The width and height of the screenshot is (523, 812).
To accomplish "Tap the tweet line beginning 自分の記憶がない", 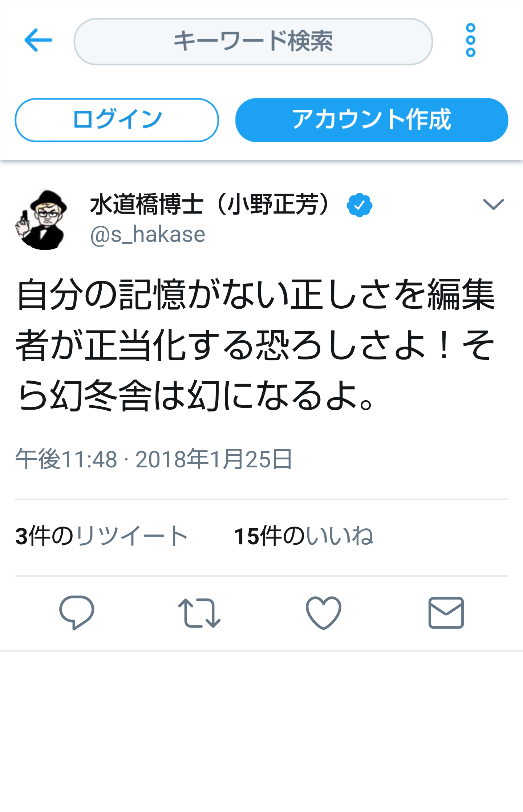I will (x=256, y=295).
